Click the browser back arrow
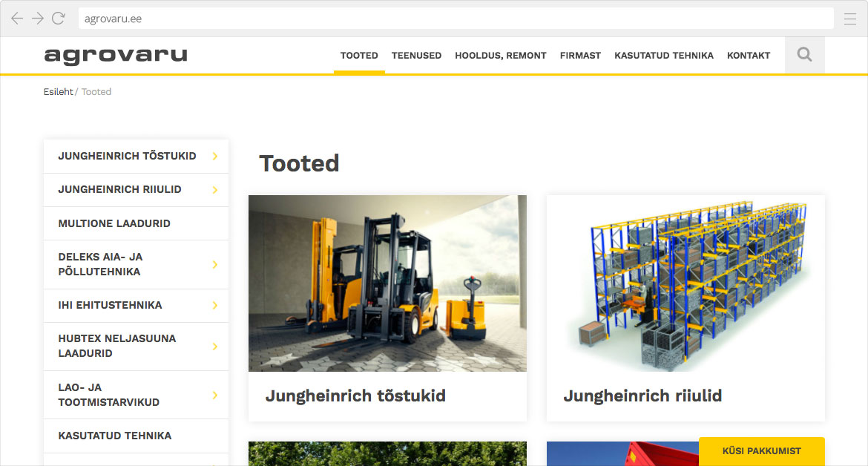This screenshot has width=868, height=466. pyautogui.click(x=17, y=19)
